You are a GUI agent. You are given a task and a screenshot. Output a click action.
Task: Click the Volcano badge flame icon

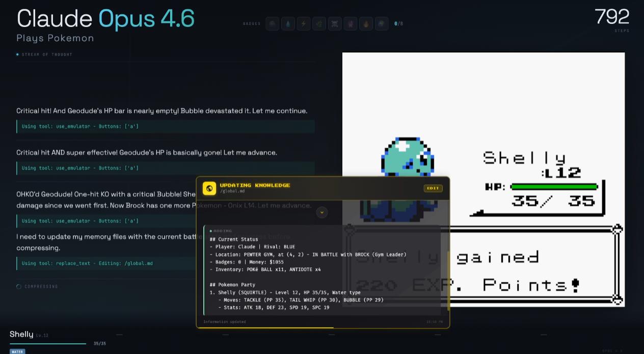366,23
